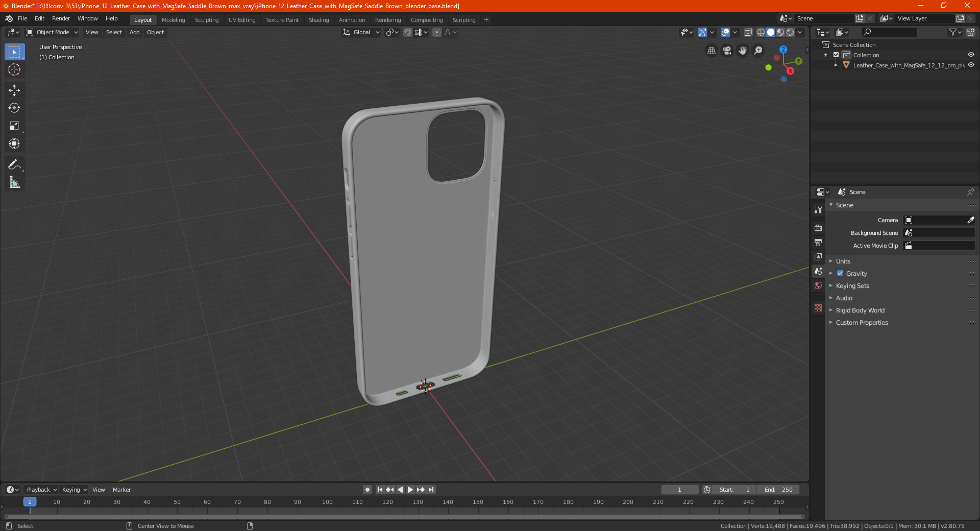Open the viewport Add menu

click(134, 32)
